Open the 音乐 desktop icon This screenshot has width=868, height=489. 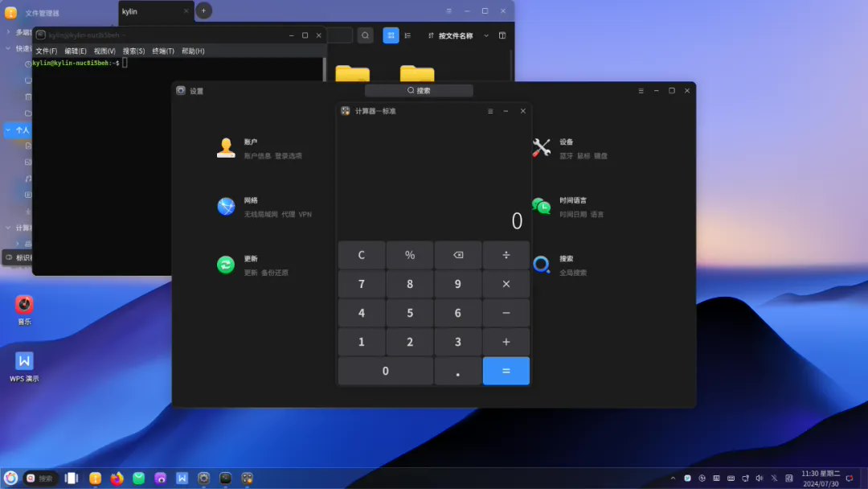24,310
